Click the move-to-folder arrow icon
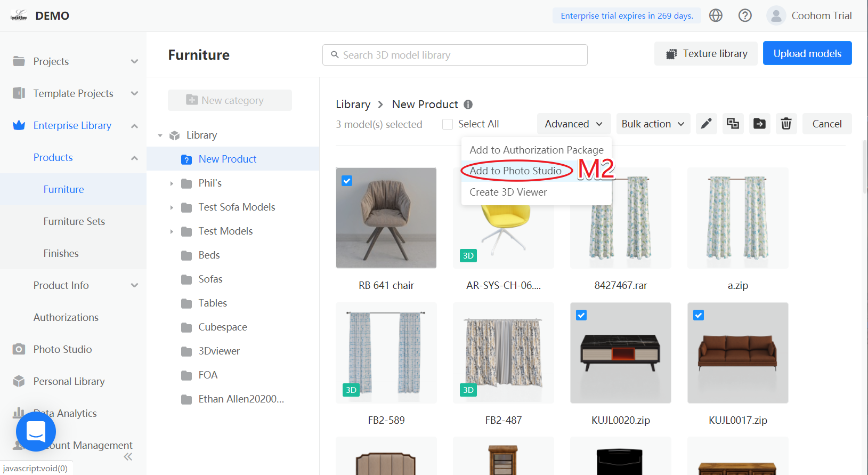 tap(759, 124)
